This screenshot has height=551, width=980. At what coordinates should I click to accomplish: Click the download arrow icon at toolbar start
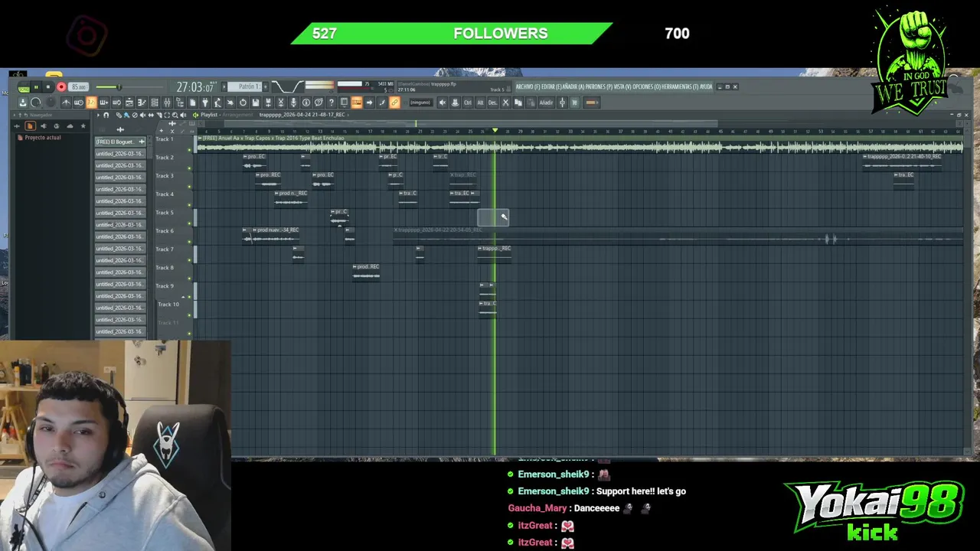coord(22,103)
